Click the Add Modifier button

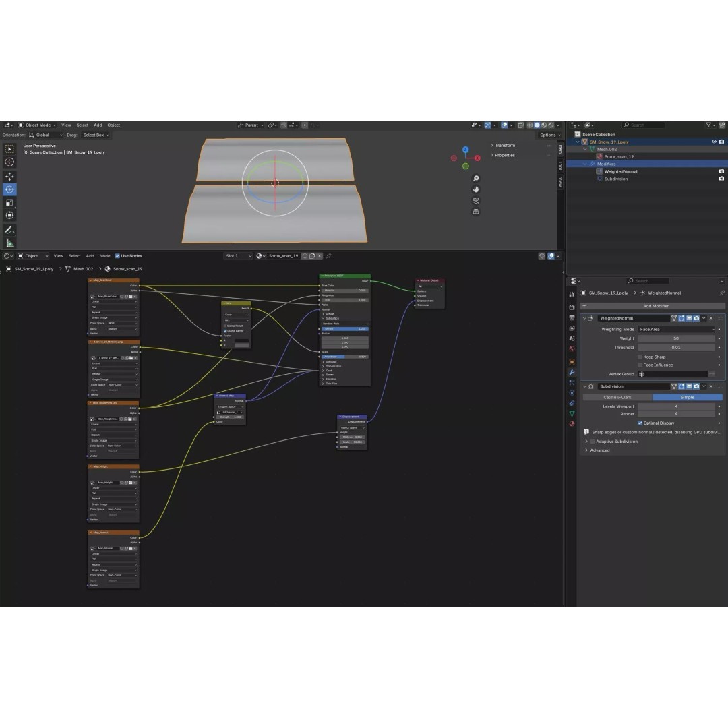coord(653,306)
